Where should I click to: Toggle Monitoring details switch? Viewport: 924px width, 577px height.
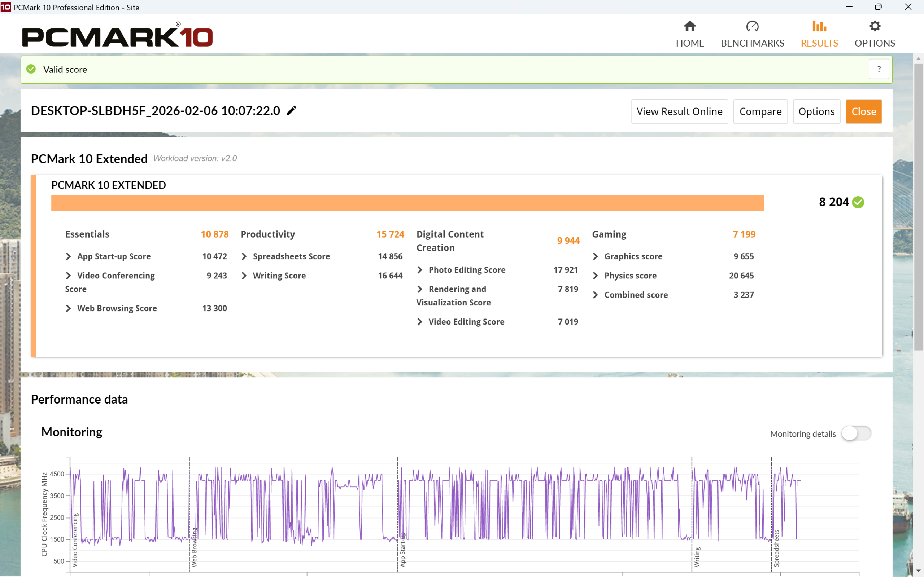pos(856,433)
